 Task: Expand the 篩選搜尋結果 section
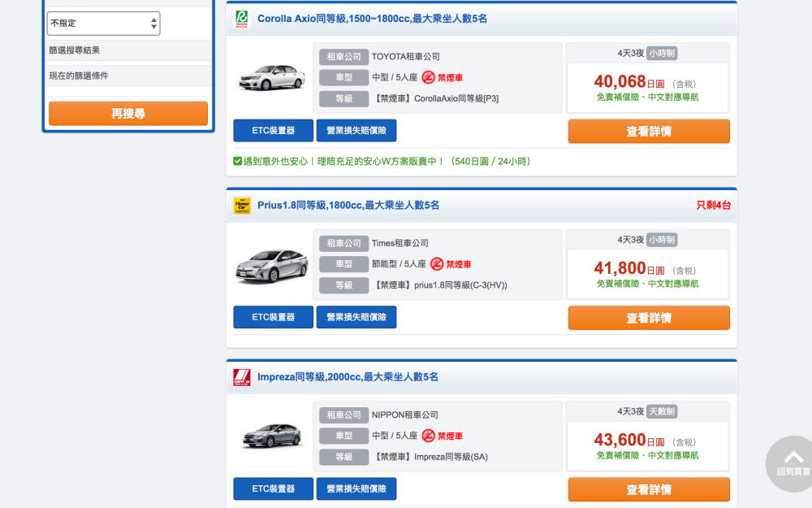pos(128,50)
